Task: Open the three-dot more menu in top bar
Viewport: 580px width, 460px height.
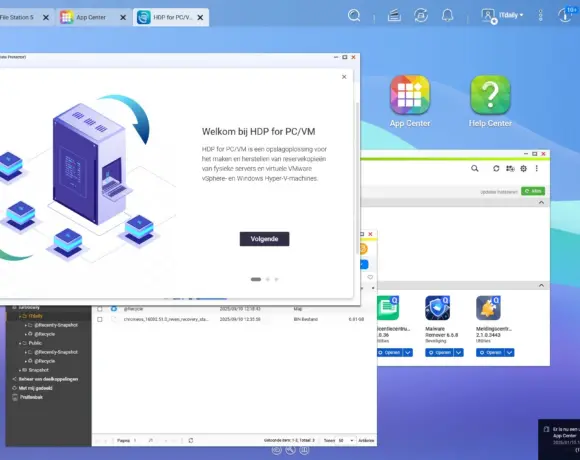Action: click(540, 15)
